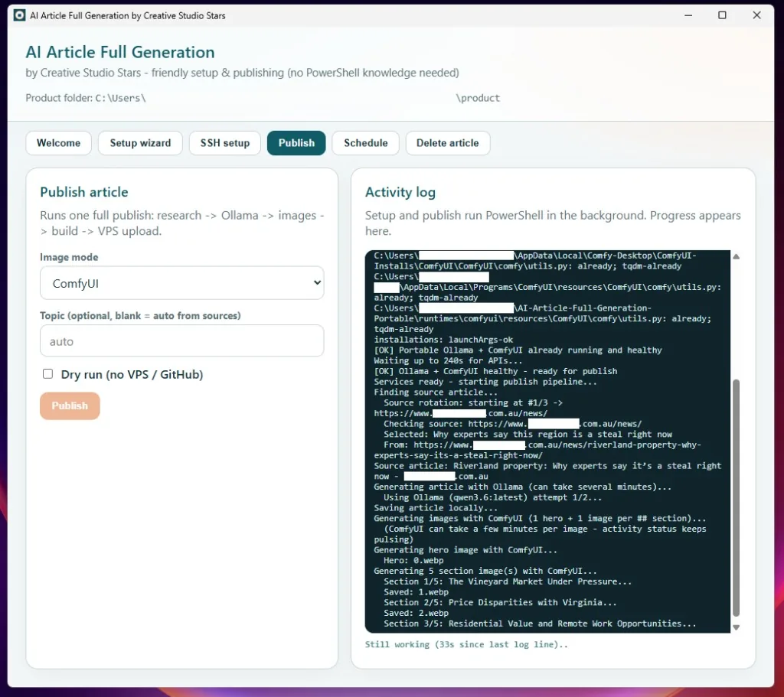Click the app icon in the title bar
This screenshot has height=697, width=784.
(x=19, y=15)
